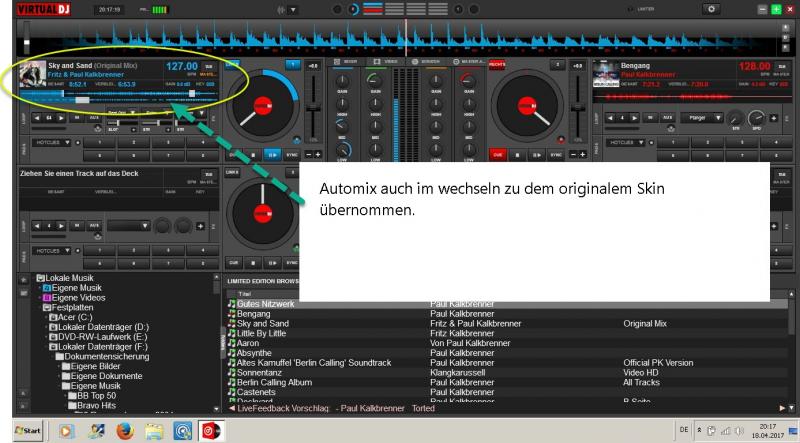Adjust deck 1 pitch fader
The width and height of the screenshot is (800, 443).
pos(313,108)
